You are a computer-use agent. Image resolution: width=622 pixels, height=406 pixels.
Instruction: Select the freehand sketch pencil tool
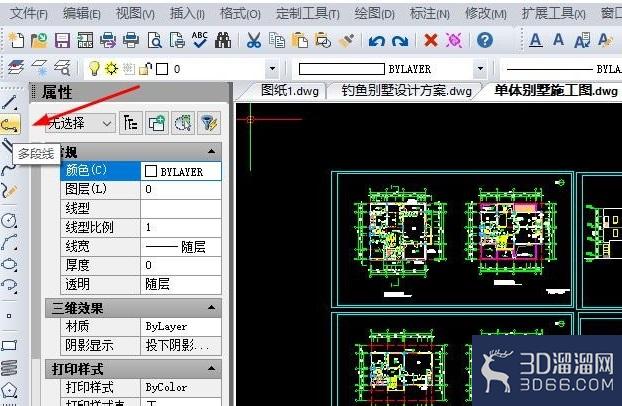pyautogui.click(x=10, y=191)
